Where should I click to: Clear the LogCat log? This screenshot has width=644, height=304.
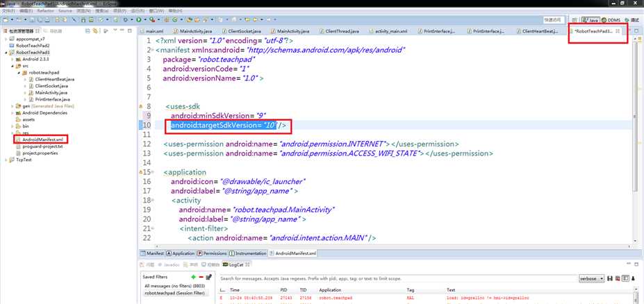(x=618, y=278)
